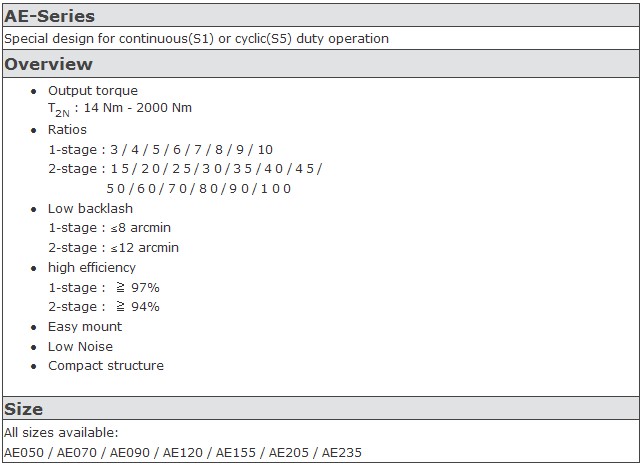Click the Size section header

[23, 409]
